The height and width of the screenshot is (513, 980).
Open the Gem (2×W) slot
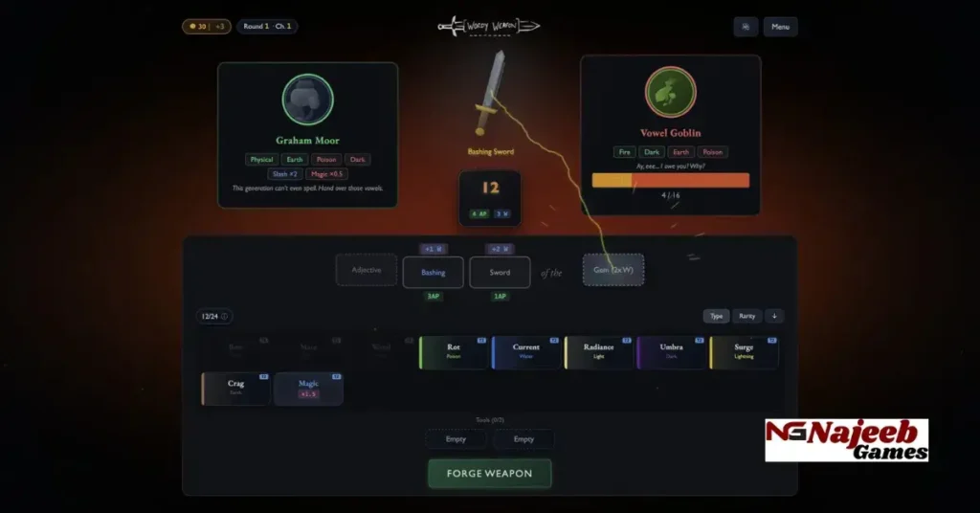click(613, 270)
